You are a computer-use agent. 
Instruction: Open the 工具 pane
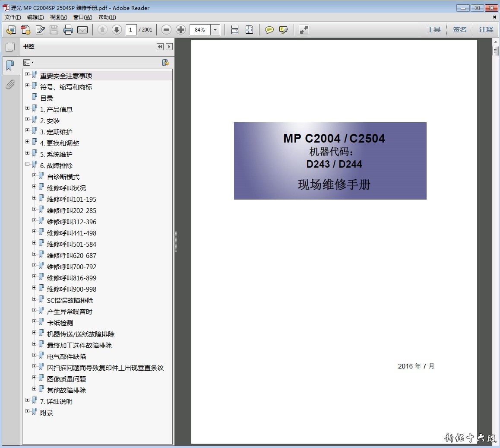434,30
